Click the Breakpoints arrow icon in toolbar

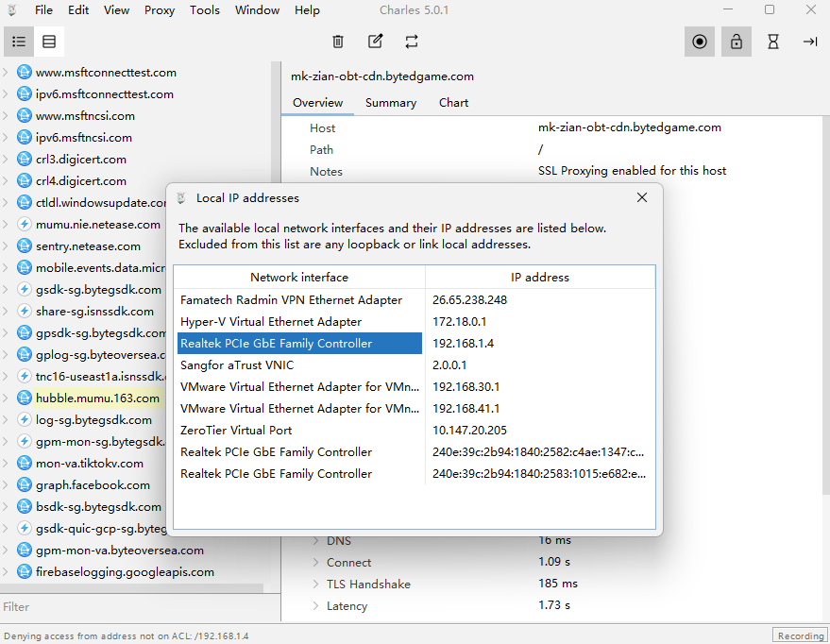(810, 42)
